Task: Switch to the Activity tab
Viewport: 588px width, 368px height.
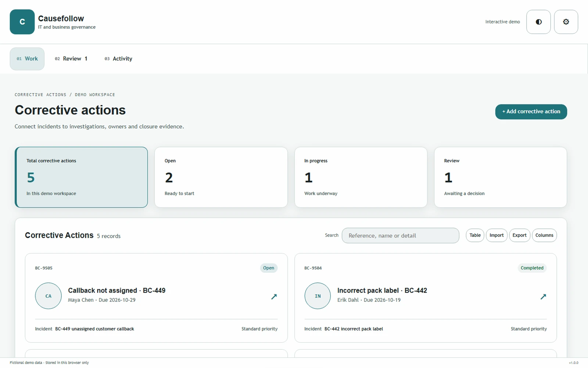Action: 118,59
